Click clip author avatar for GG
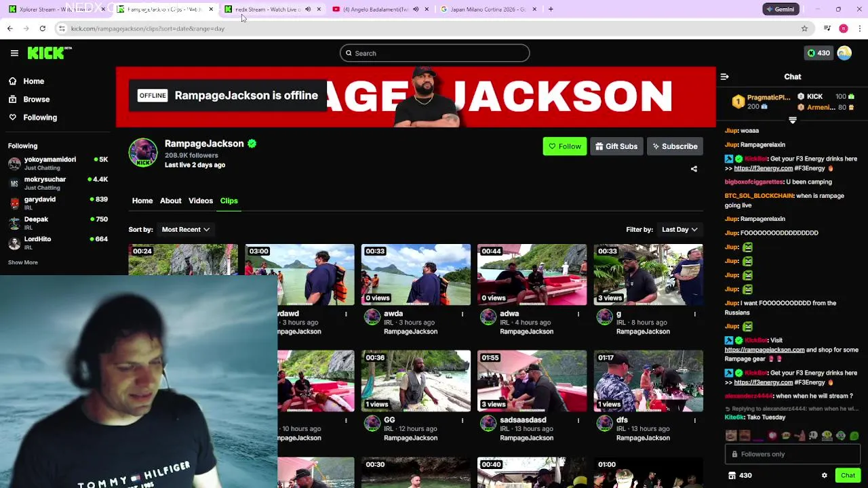The image size is (868, 488). click(372, 424)
